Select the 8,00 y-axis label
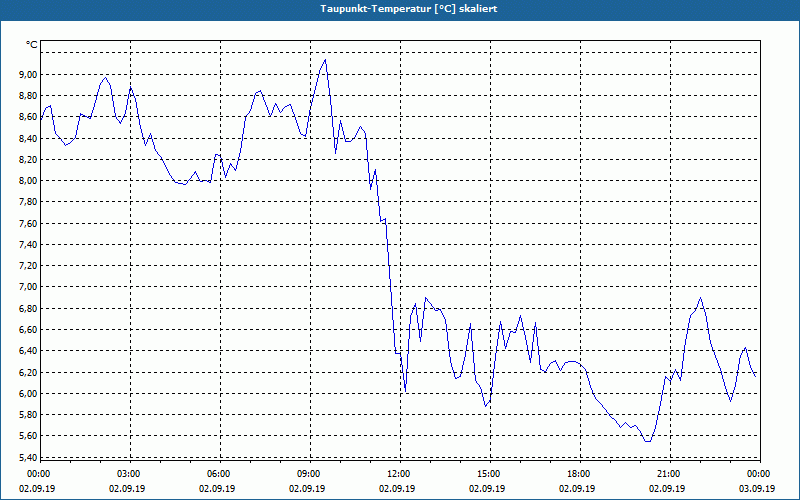This screenshot has height=500, width=800. (27, 181)
